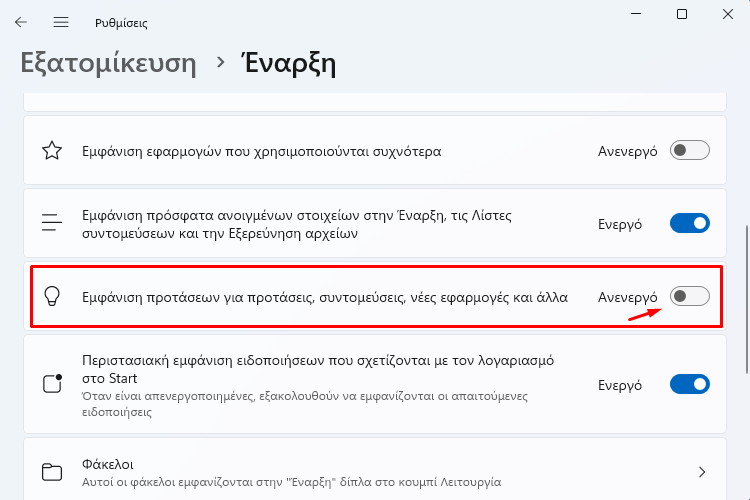Click the Έναρξη breadcrumb title
The height and width of the screenshot is (500, 750).
pyautogui.click(x=288, y=63)
